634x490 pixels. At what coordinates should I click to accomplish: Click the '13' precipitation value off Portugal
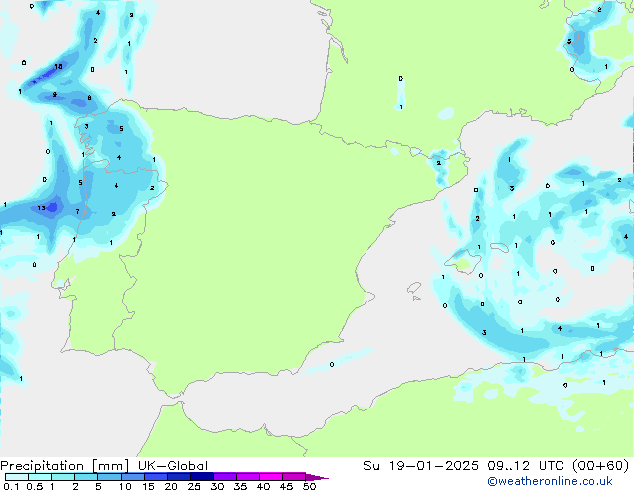click(x=41, y=208)
